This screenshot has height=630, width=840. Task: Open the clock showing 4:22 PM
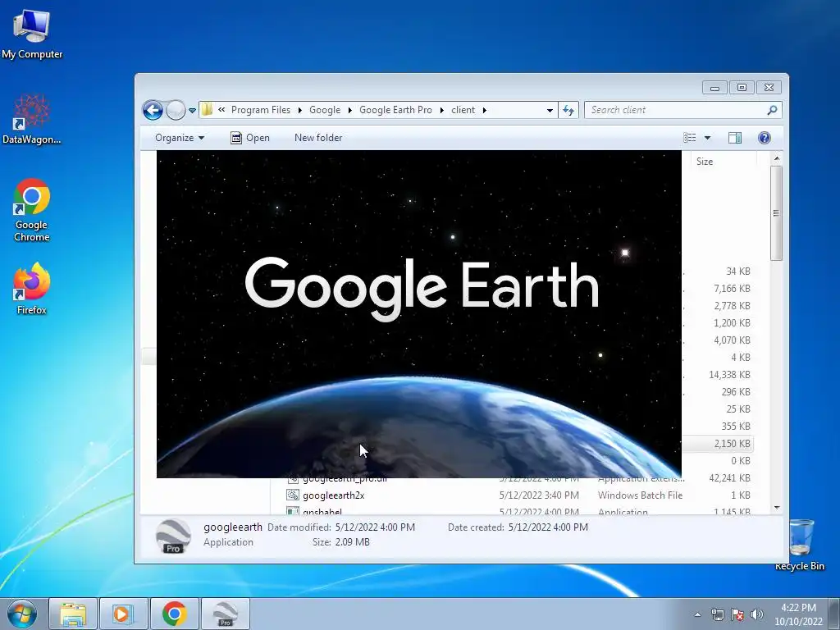(798, 614)
